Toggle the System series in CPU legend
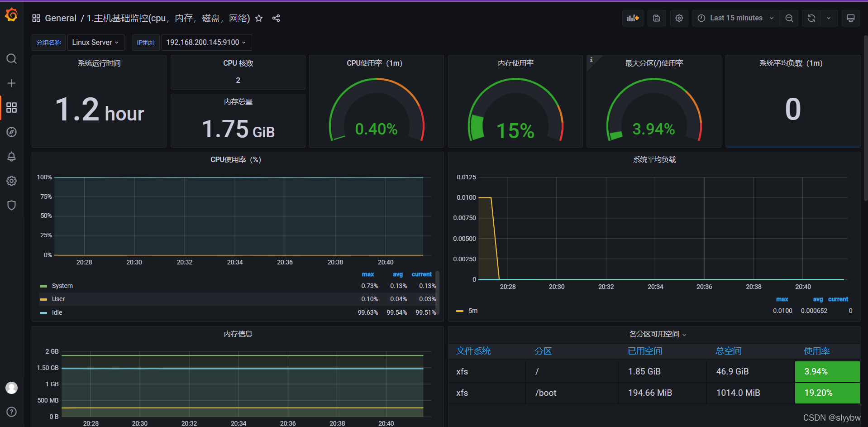This screenshot has height=427, width=868. tap(62, 286)
